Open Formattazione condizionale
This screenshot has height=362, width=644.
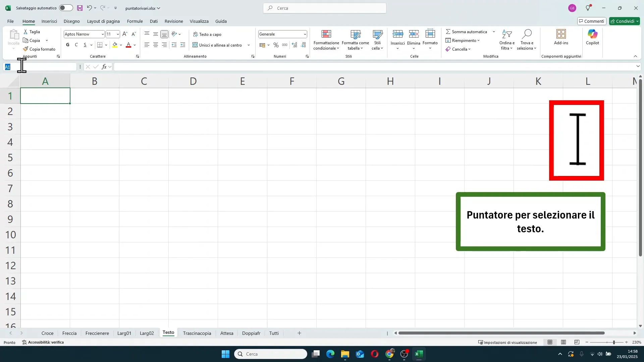tap(326, 40)
